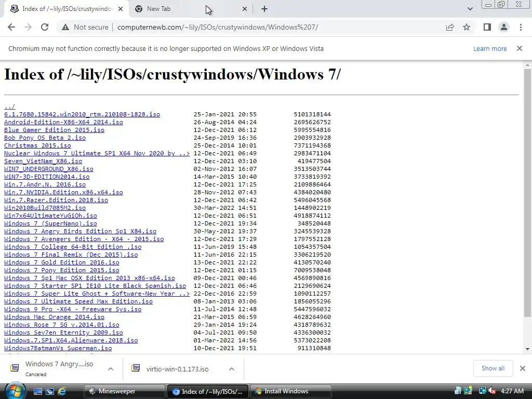Viewport: 532px width, 399px height.
Task: Click Windows 7 Final Remix (Dec 2015).iso
Action: pyautogui.click(x=71, y=255)
